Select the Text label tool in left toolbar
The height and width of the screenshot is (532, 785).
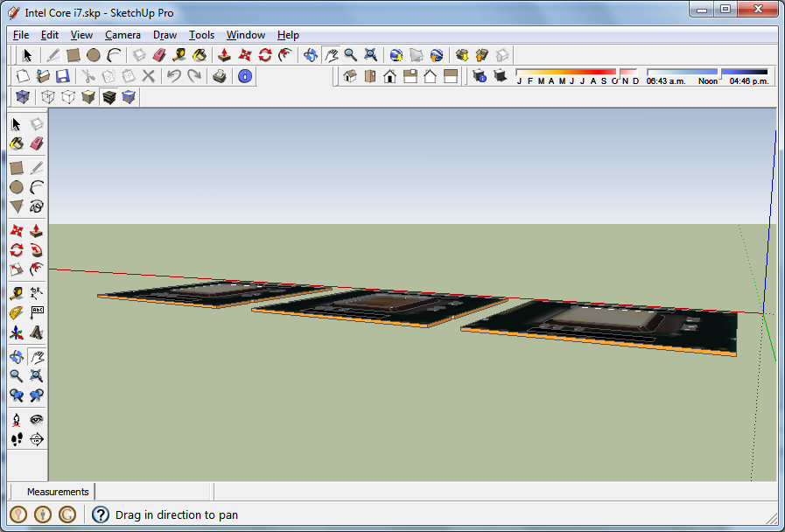click(37, 312)
